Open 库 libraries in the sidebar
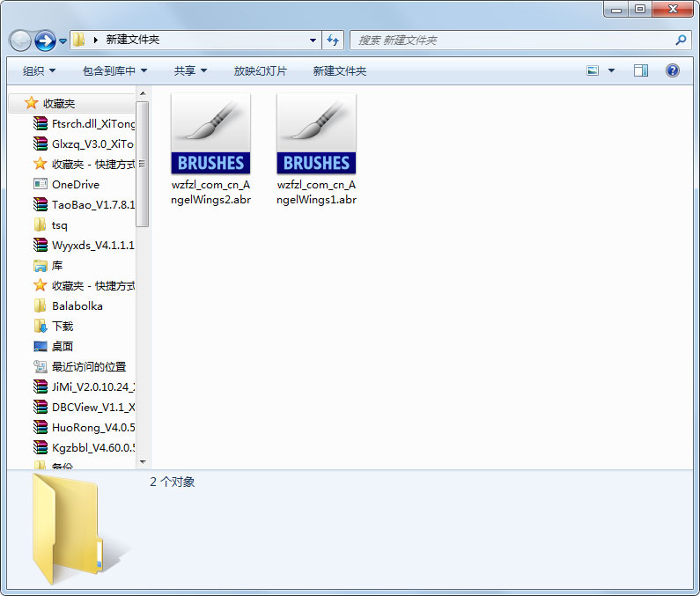The image size is (700, 596). click(48, 266)
